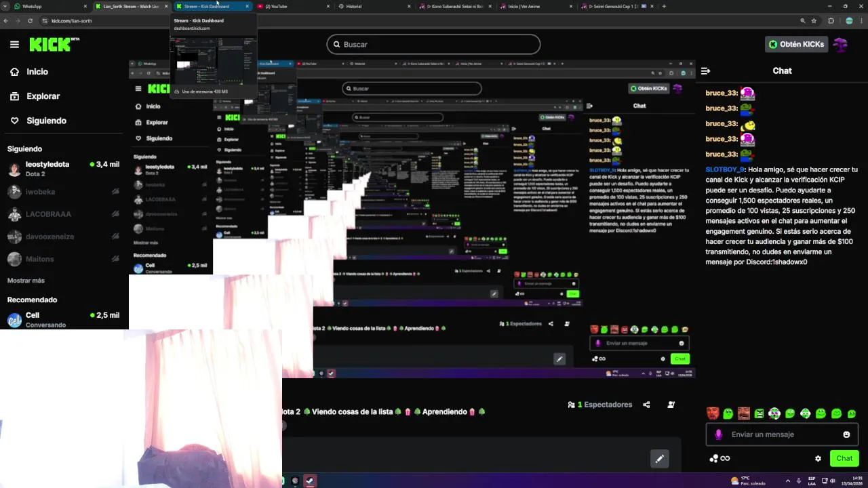Expand followed list with Mostrar más
The height and width of the screenshot is (488, 868).
coord(26,281)
